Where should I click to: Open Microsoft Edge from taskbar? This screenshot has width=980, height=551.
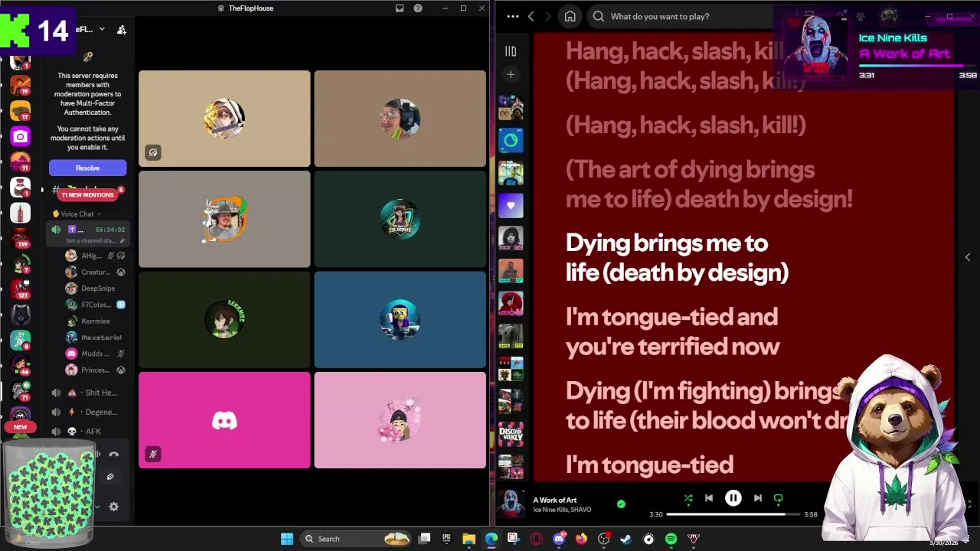[491, 539]
